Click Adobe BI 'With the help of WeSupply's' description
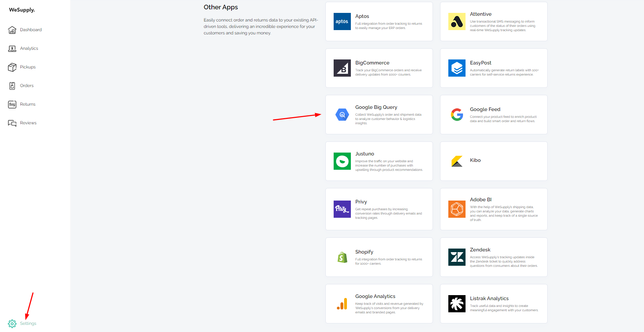This screenshot has width=644, height=332. [x=504, y=213]
